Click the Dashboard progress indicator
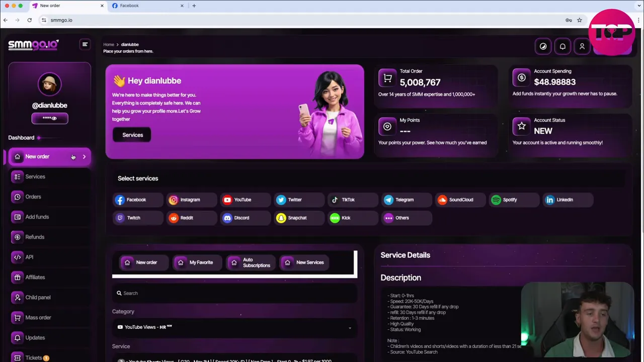The image size is (644, 362). [x=38, y=137]
